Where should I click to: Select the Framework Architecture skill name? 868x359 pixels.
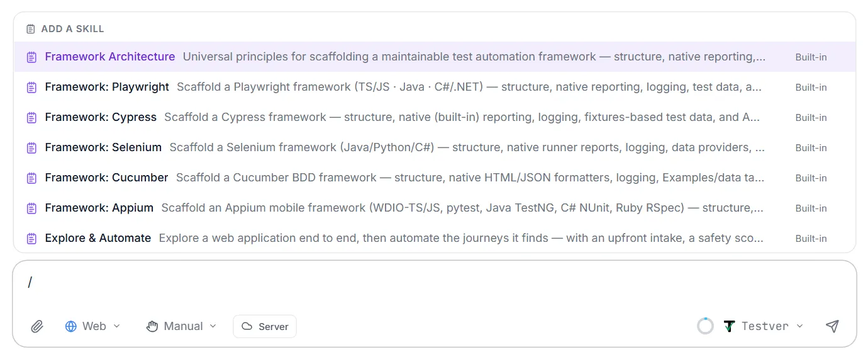[110, 57]
